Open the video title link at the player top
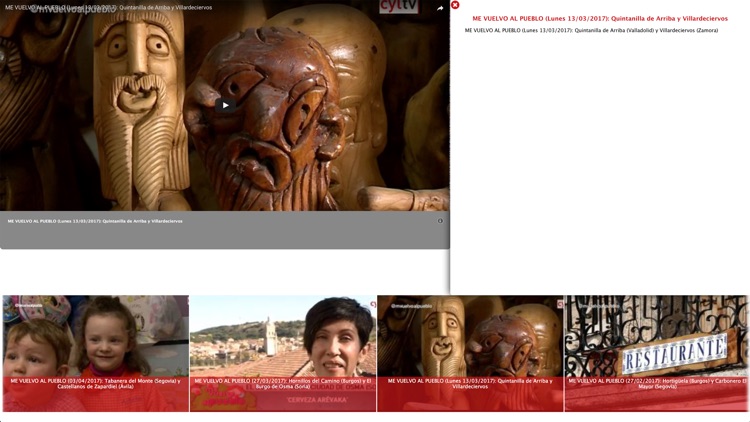 pos(109,8)
